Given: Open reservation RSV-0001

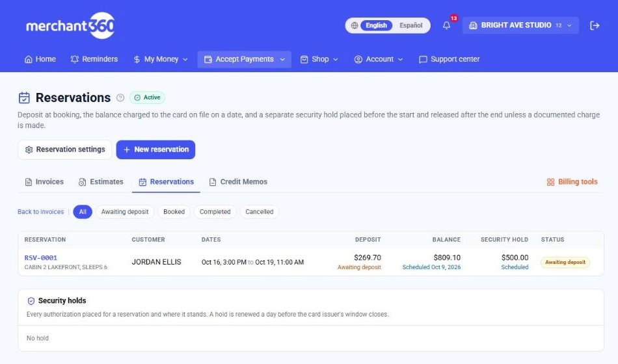Looking at the screenshot, I should coord(40,258).
